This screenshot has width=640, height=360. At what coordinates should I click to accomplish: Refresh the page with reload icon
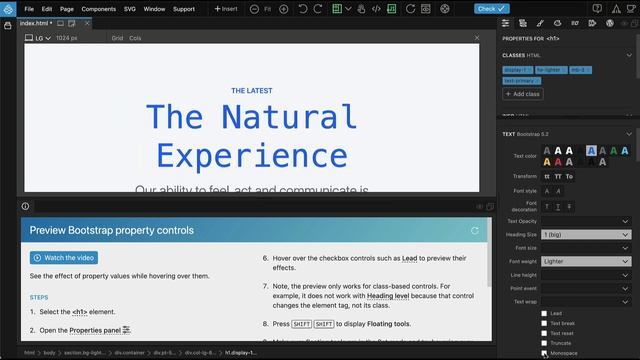point(410,9)
